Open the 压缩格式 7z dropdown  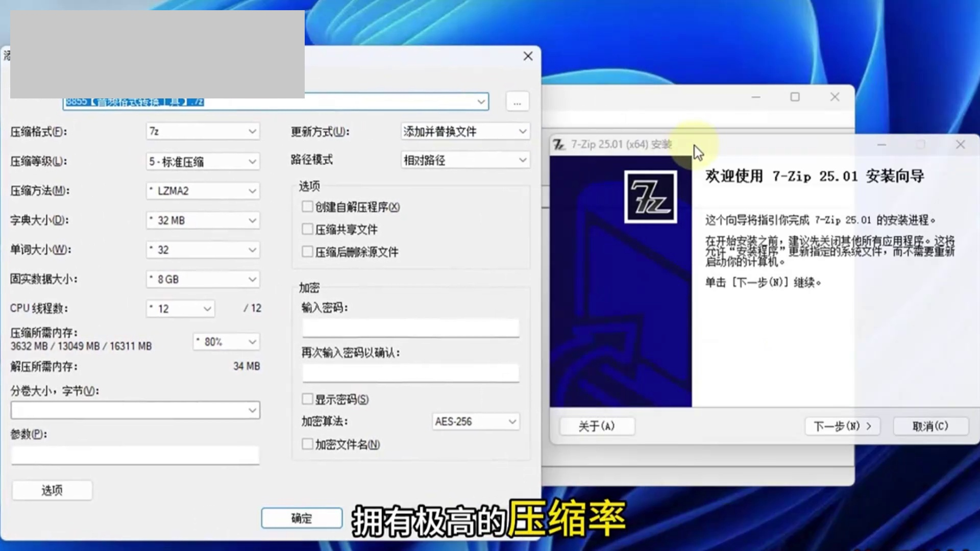pos(203,132)
